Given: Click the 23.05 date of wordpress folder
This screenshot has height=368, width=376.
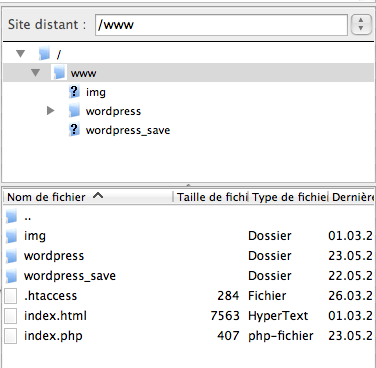Looking at the screenshot, I should click(x=351, y=256).
